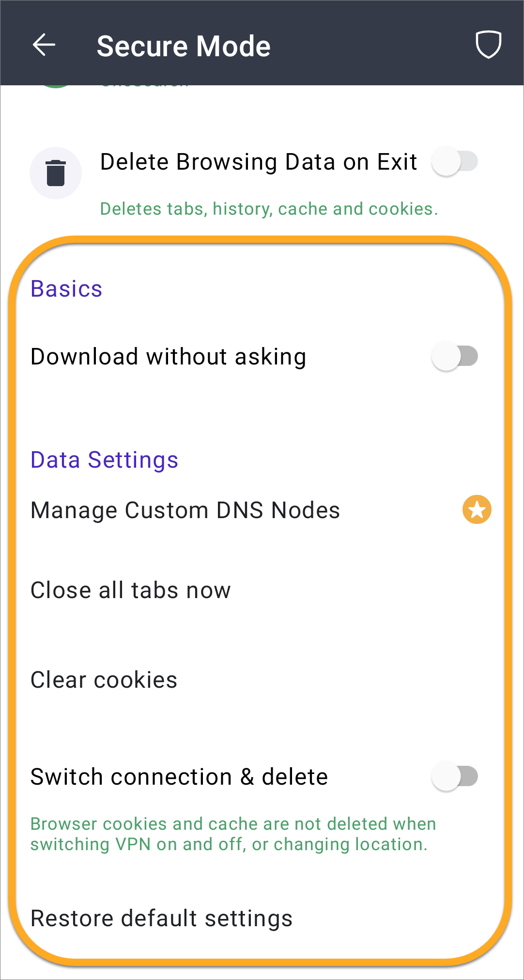Tap Switch connection & delete label
524x980 pixels.
coord(179,776)
